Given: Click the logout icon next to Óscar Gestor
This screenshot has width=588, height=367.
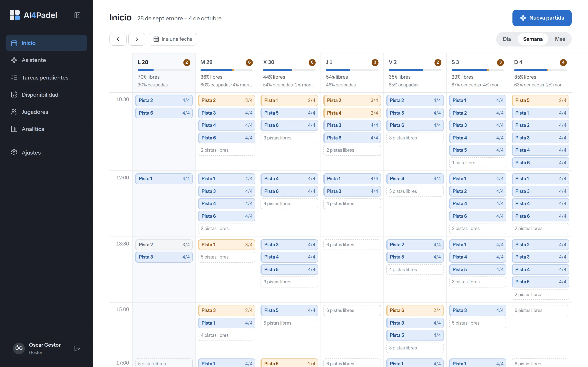Looking at the screenshot, I should pyautogui.click(x=77, y=348).
